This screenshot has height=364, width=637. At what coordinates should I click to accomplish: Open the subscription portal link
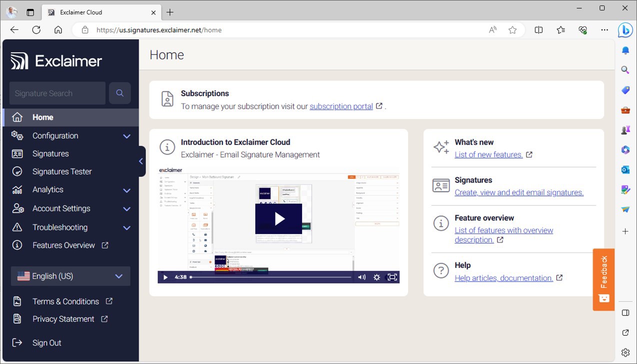(341, 106)
